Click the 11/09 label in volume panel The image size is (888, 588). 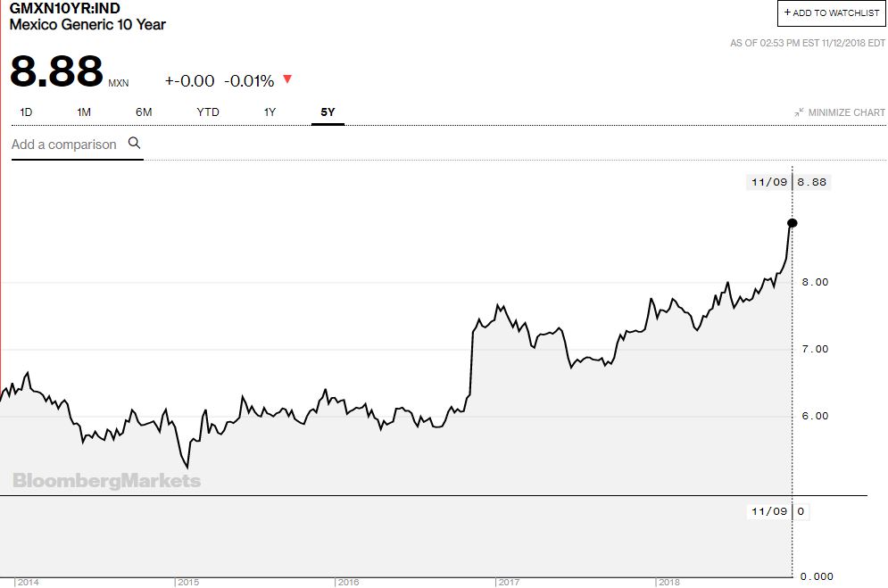(769, 511)
